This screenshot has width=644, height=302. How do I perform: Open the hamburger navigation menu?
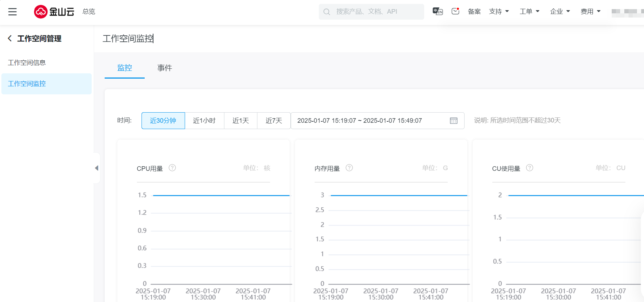13,12
